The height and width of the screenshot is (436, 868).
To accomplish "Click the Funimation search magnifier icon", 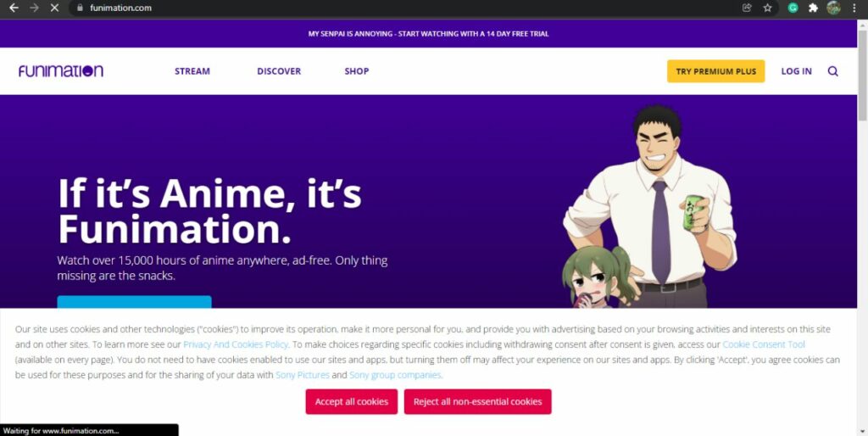I will (x=832, y=71).
